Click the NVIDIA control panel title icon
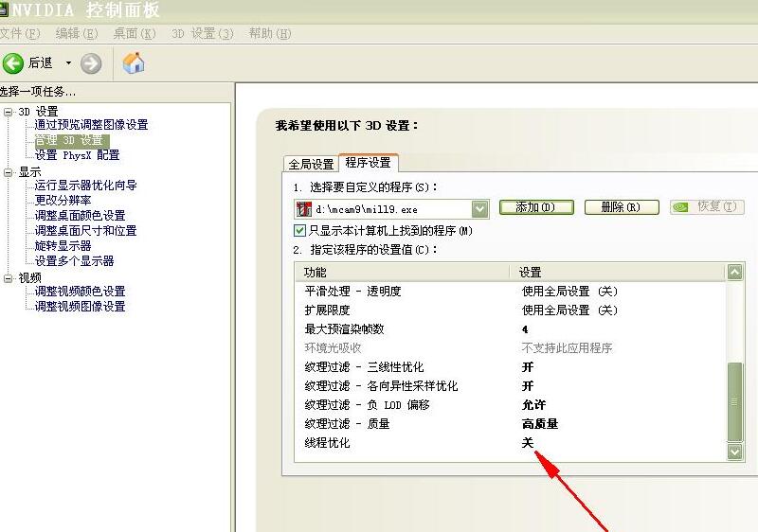The width and height of the screenshot is (758, 532). (x=4, y=9)
